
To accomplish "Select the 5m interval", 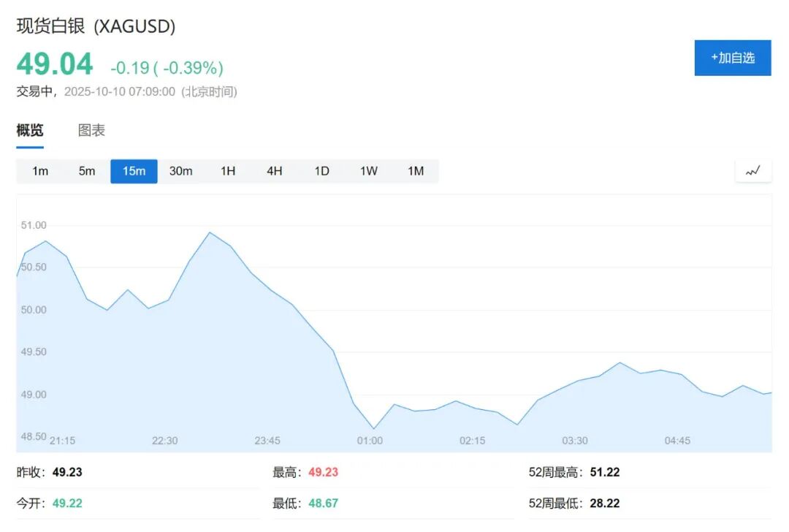I will tap(87, 171).
